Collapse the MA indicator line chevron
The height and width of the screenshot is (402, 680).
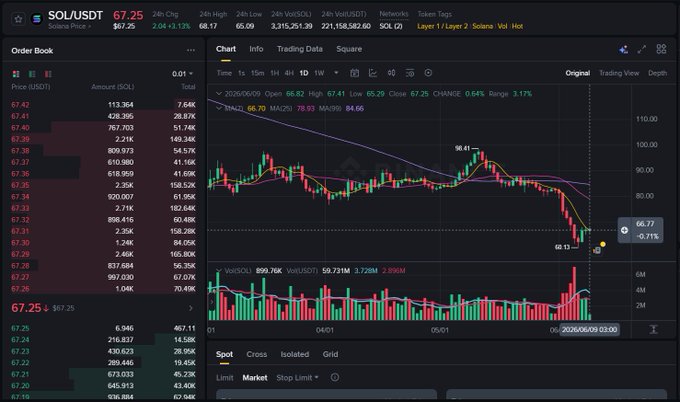(219, 108)
